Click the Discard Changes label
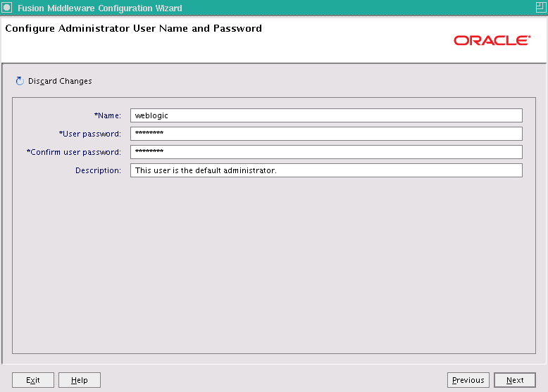 coord(60,81)
